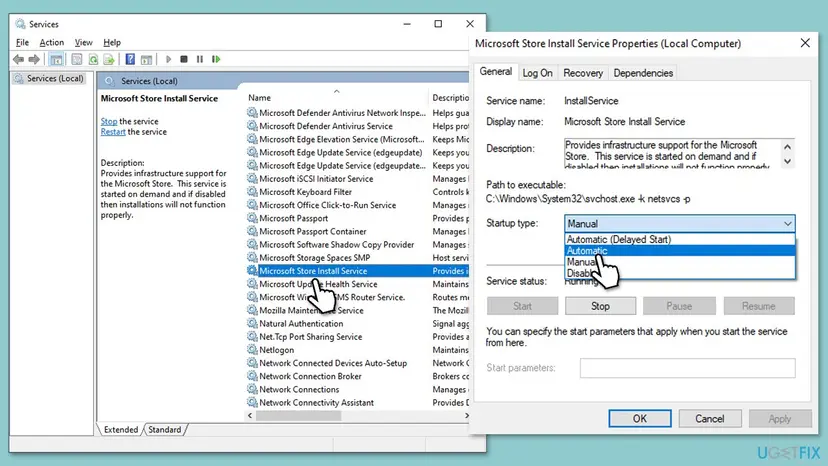Maximize the Services window
828x466 pixels.
click(438, 24)
